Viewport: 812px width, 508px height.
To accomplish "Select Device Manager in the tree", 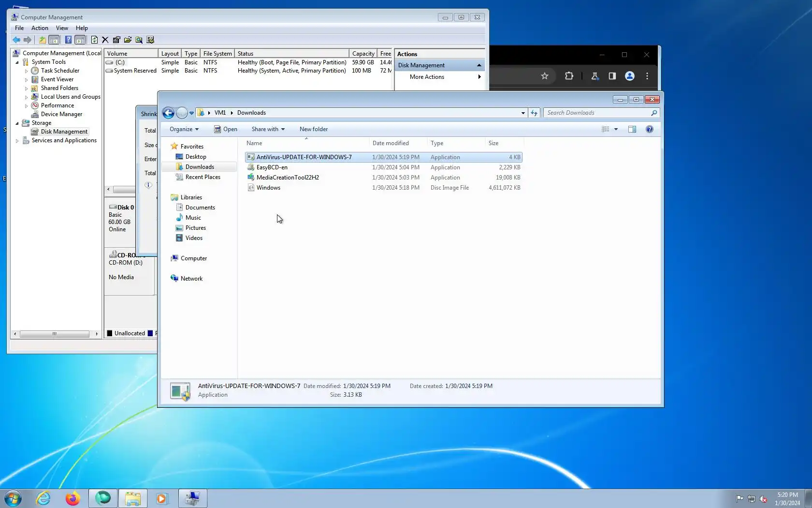I will tap(61, 114).
